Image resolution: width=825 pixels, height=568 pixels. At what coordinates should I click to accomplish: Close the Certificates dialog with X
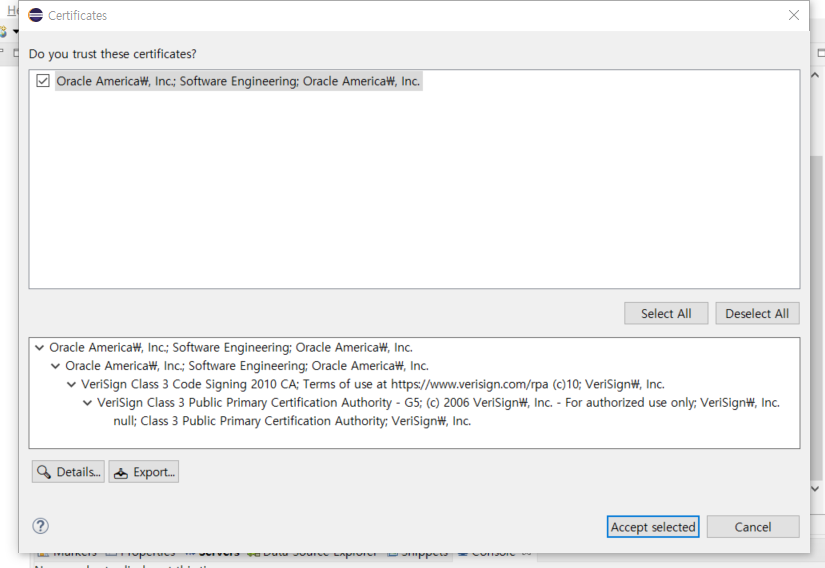[793, 15]
